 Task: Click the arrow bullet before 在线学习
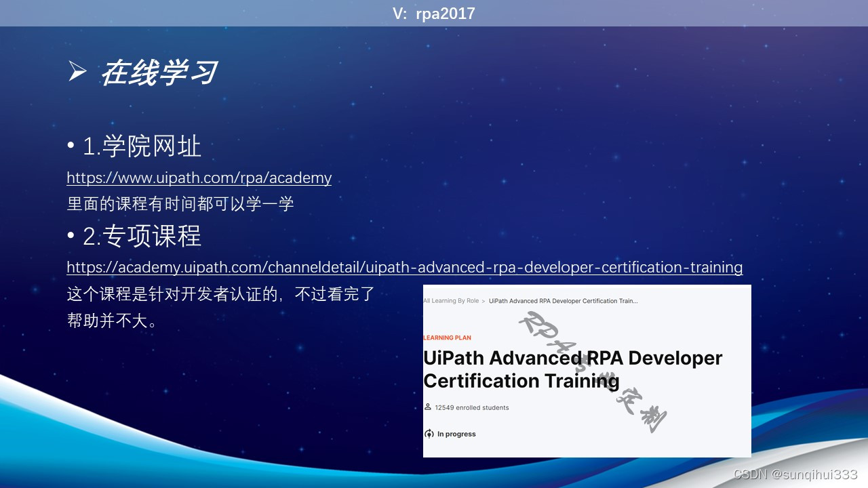click(77, 71)
